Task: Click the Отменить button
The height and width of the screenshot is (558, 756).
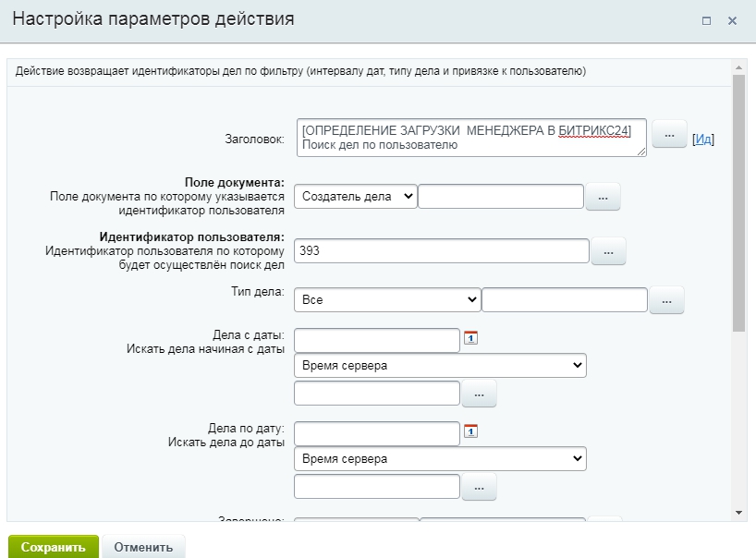Action: point(143,547)
